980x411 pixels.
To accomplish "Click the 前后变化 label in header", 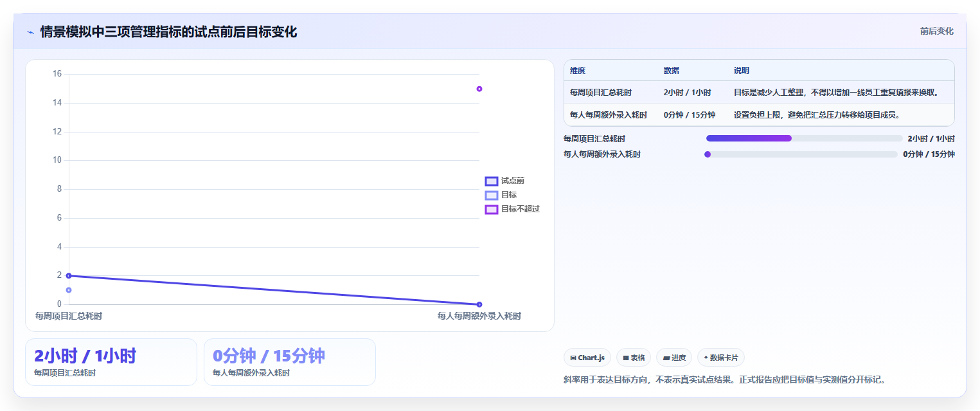I will click(x=936, y=31).
